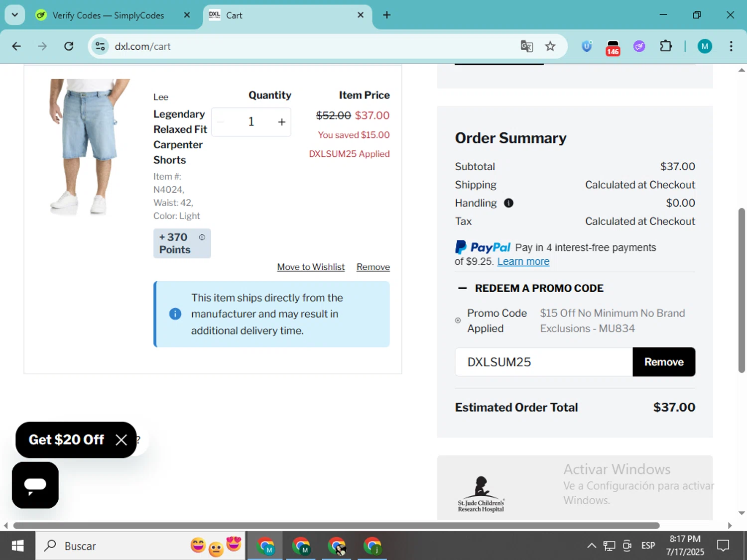Viewport: 747px width, 560px height.
Task: Click the Get $20 Off banner
Action: (x=66, y=440)
